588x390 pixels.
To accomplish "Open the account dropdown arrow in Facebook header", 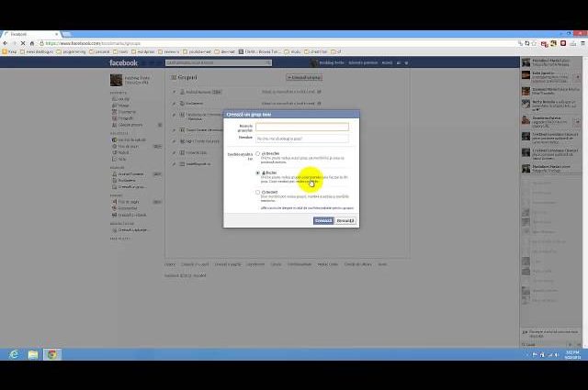I will 406,63.
